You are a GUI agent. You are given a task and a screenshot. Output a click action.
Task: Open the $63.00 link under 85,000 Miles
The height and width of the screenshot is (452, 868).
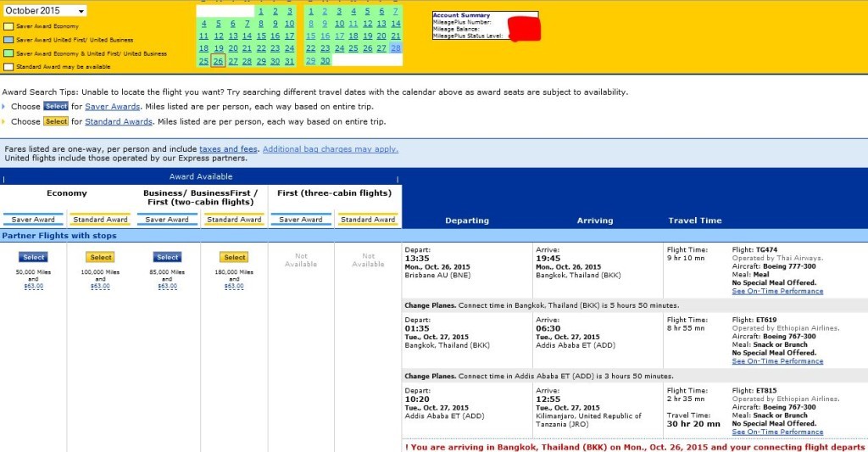pos(167,287)
